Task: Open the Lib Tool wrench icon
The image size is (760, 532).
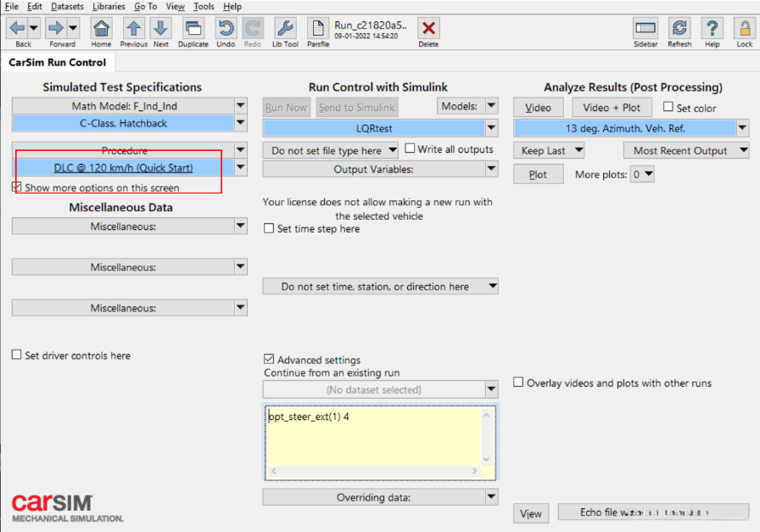Action: coord(285,28)
